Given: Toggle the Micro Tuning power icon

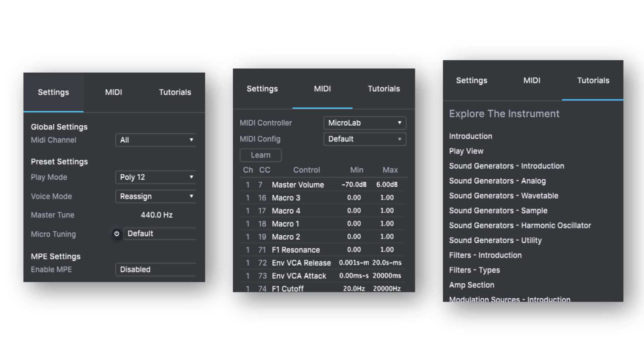Looking at the screenshot, I should [116, 234].
